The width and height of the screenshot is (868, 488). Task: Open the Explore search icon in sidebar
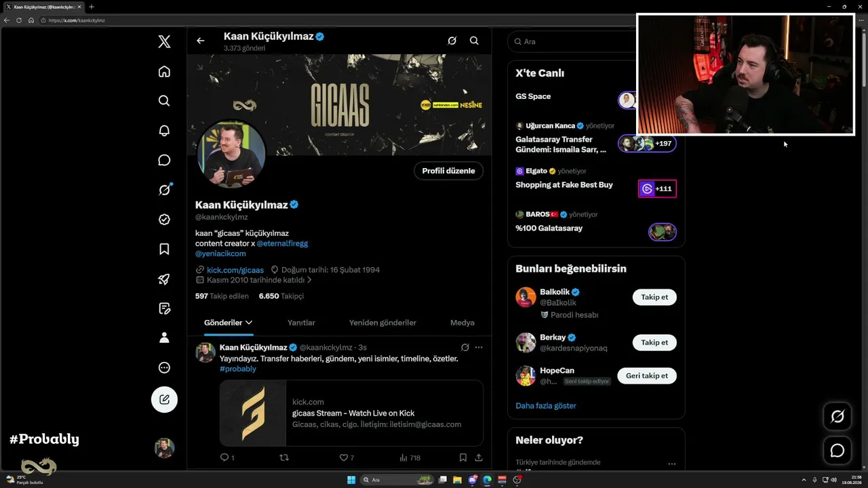(164, 101)
